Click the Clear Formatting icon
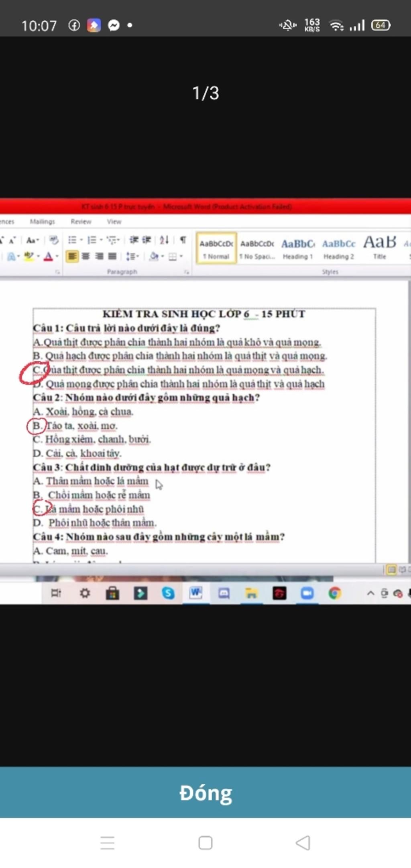The width and height of the screenshot is (411, 868). (x=54, y=240)
